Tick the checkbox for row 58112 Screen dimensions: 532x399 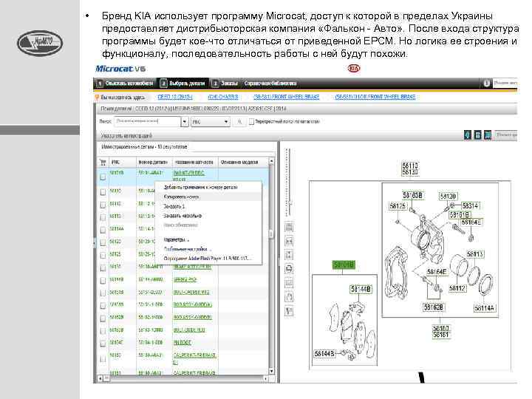point(103,205)
